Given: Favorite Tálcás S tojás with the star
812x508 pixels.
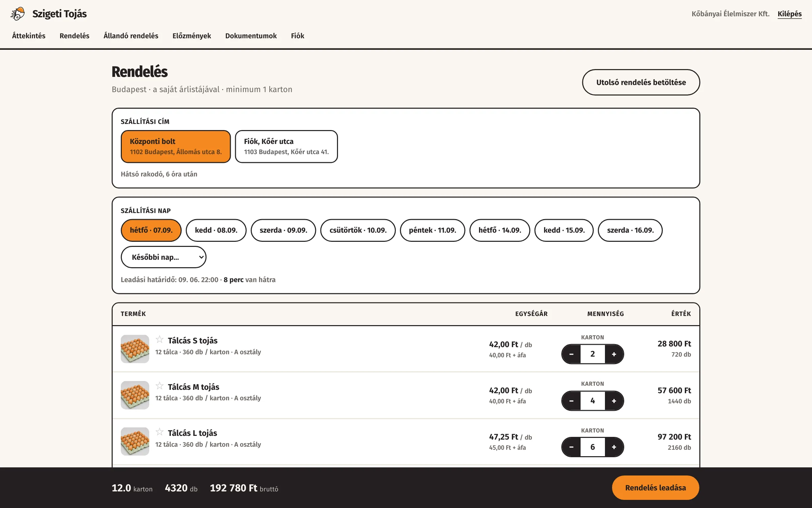Looking at the screenshot, I should [159, 339].
